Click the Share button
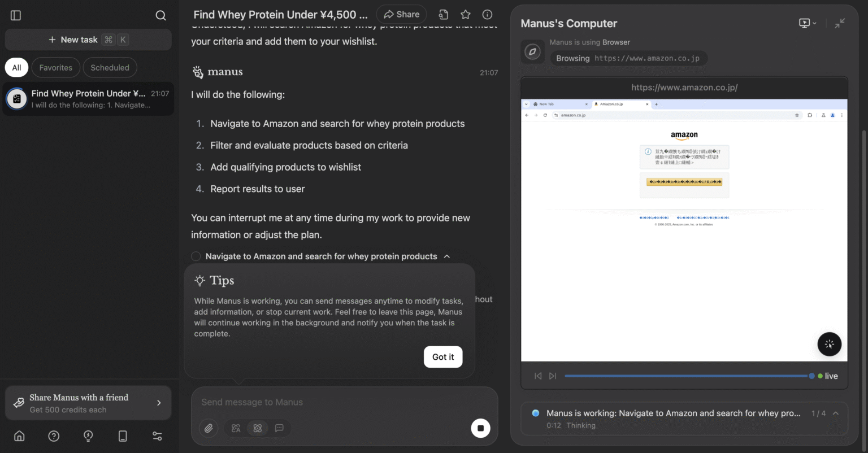The width and height of the screenshot is (868, 453). point(402,15)
